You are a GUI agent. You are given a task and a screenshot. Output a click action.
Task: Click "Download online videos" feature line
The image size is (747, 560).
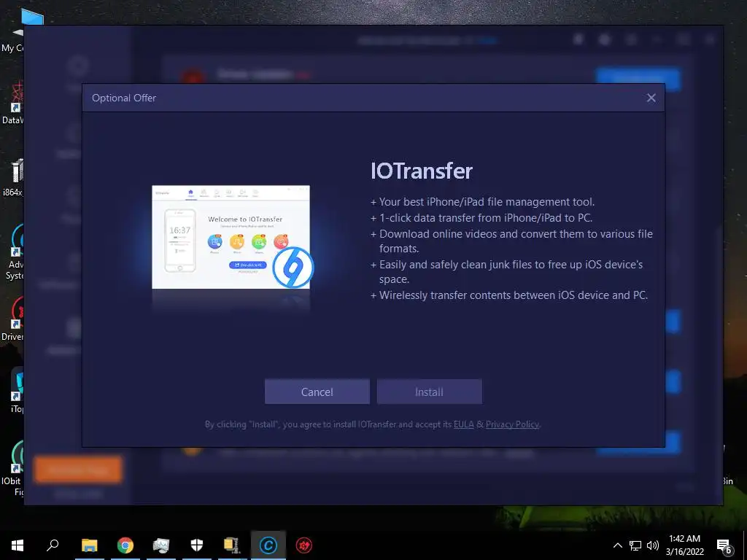511,241
